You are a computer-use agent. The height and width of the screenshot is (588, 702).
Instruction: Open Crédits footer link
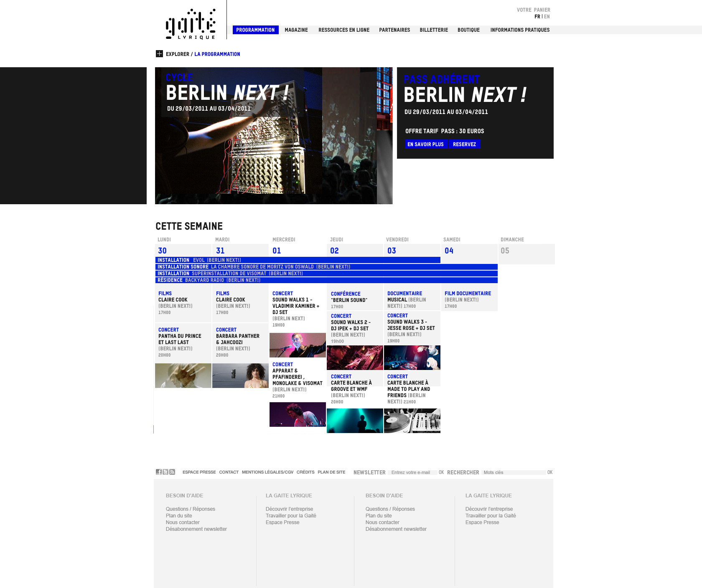click(x=305, y=472)
